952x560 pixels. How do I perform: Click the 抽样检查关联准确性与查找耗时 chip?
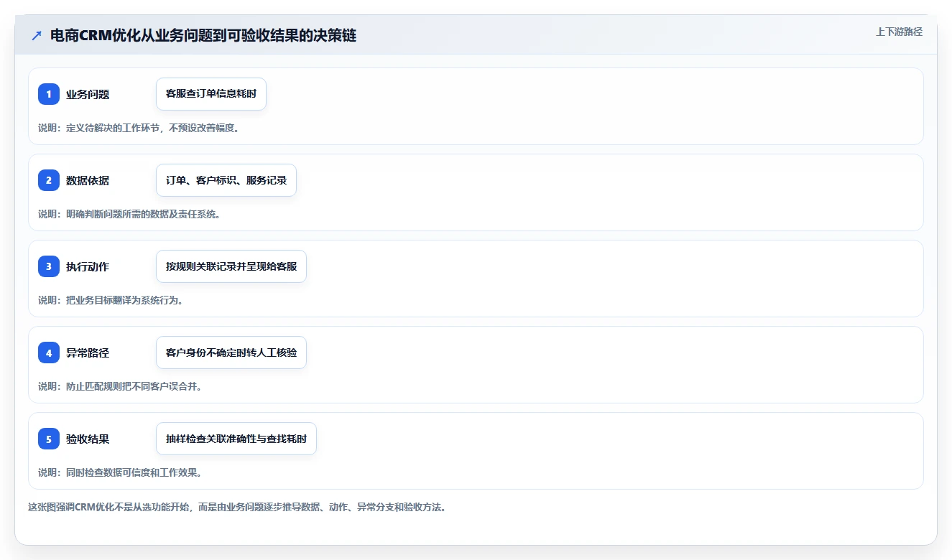(236, 439)
